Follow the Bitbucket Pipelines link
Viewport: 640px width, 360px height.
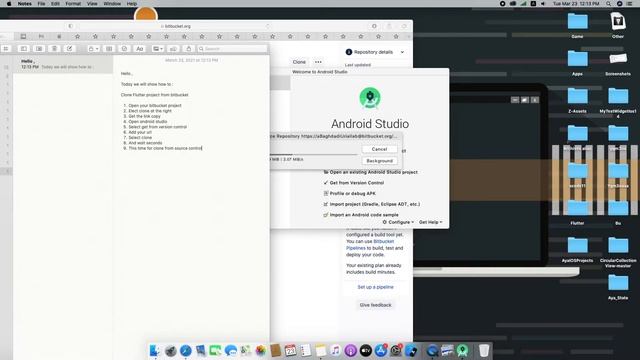coord(370,244)
